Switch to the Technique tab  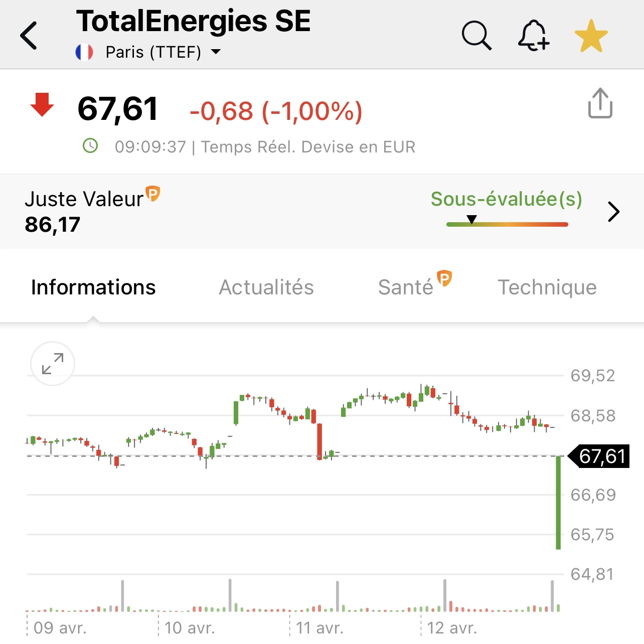tap(547, 287)
